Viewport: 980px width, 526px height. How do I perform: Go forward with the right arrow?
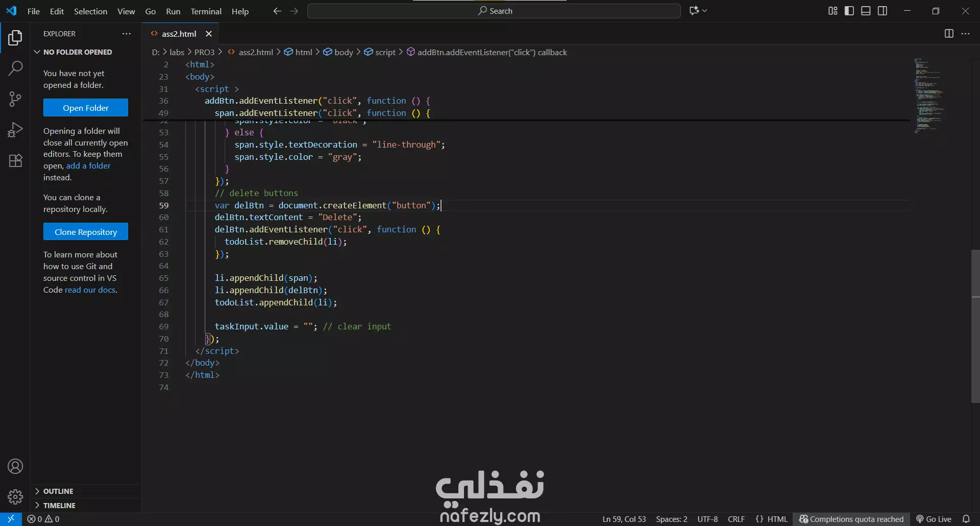pyautogui.click(x=294, y=11)
